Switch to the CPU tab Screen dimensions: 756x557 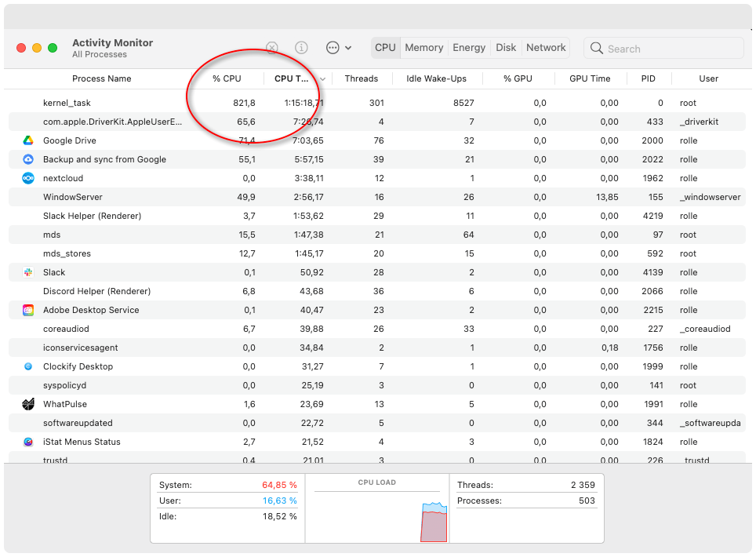coord(385,48)
